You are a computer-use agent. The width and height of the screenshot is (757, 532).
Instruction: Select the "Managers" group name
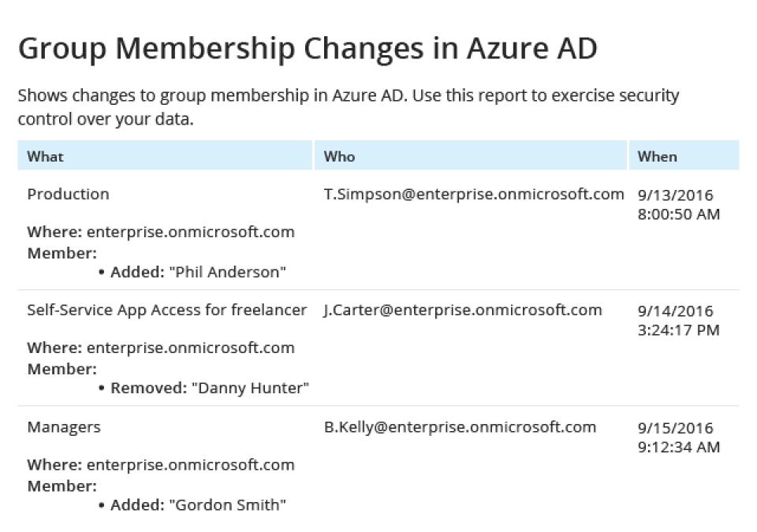click(64, 427)
